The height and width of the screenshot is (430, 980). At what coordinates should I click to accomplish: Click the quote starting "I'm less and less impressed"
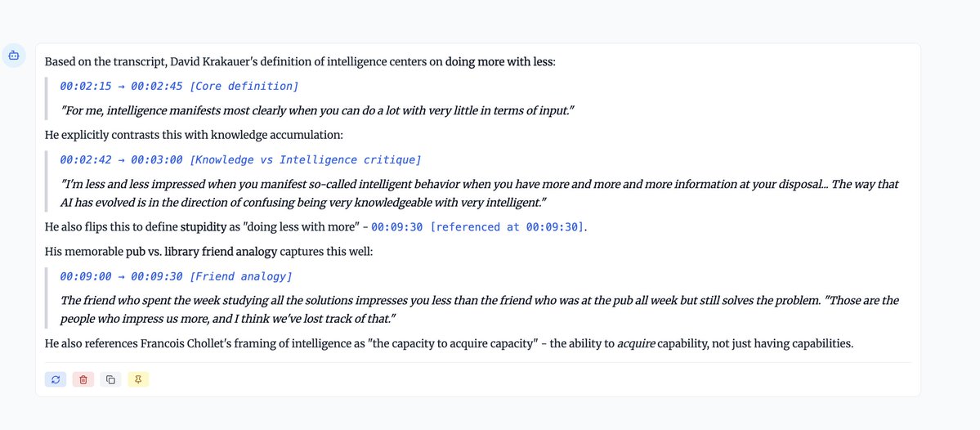point(479,193)
